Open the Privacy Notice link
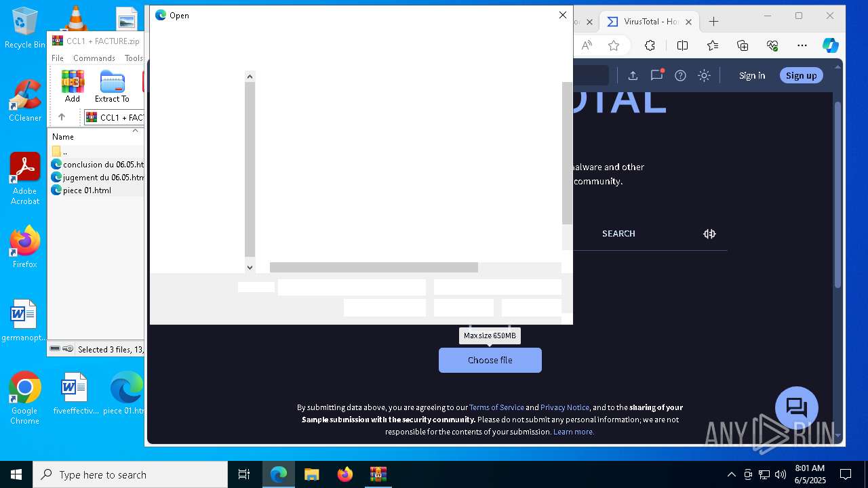The width and height of the screenshot is (868, 488). pyautogui.click(x=565, y=407)
